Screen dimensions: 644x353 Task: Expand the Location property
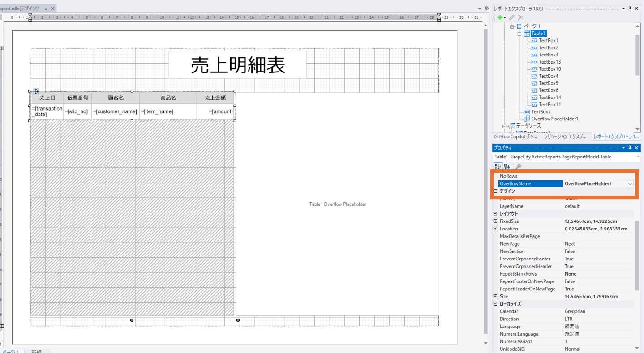[x=495, y=229]
